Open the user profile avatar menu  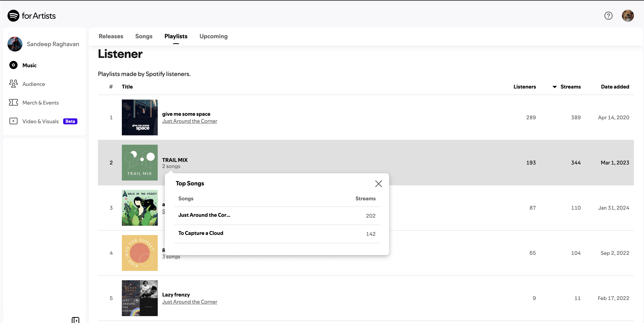[x=628, y=16]
